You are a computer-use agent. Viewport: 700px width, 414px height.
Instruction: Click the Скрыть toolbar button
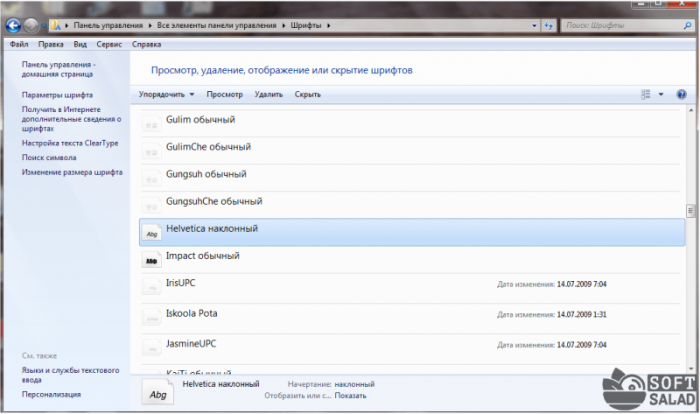(x=308, y=94)
